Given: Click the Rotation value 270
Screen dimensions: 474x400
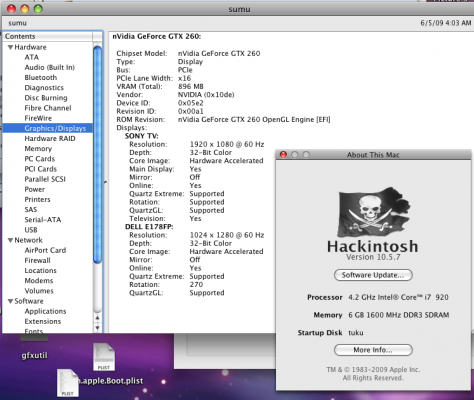Looking at the screenshot, I should [x=196, y=285].
